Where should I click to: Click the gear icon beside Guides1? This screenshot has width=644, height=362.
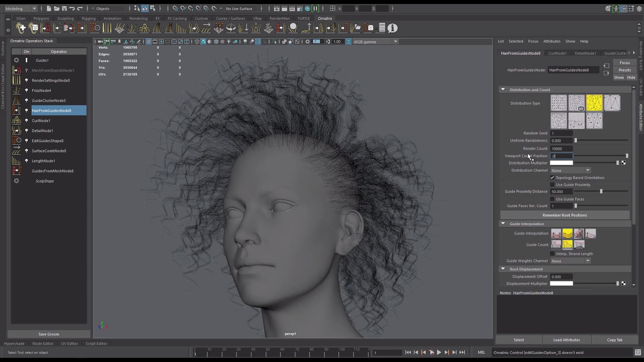click(17, 60)
